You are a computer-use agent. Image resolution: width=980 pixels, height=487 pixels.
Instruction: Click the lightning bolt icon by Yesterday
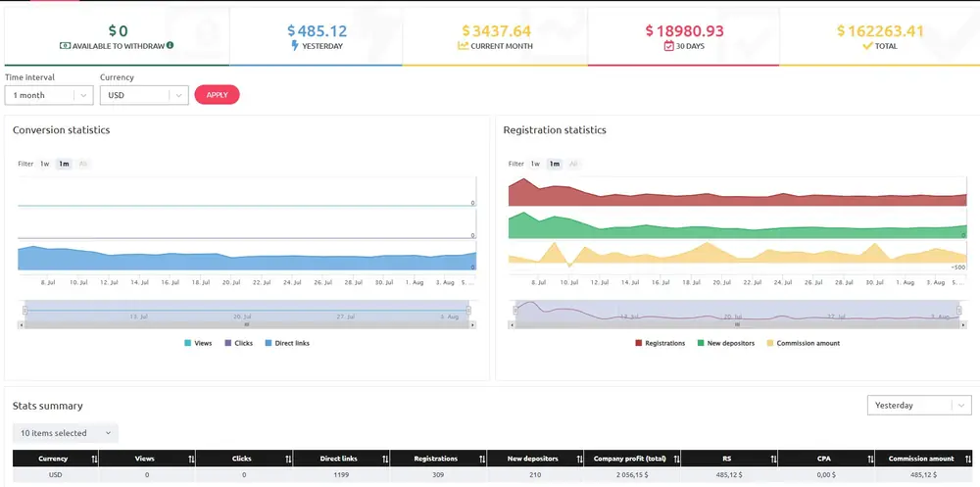tap(295, 46)
